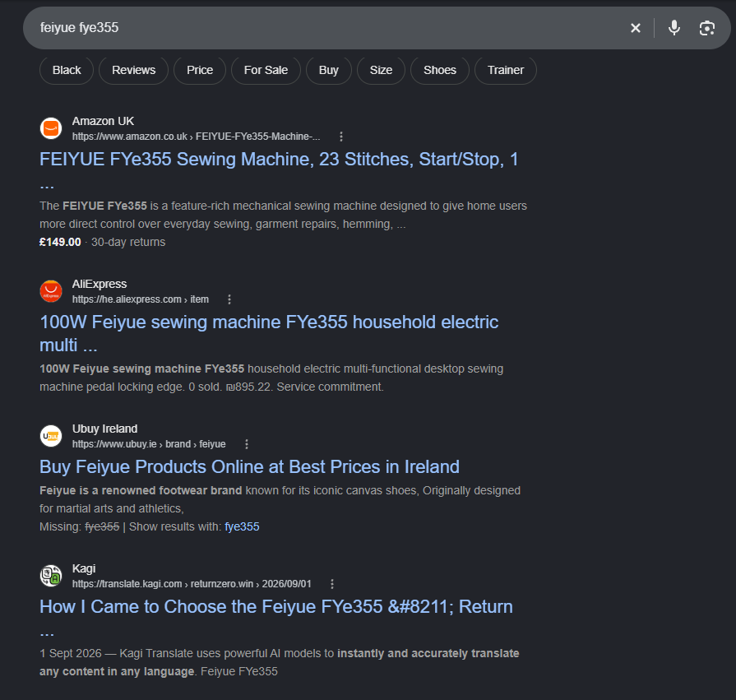Open Buy Feiyue Products Online Ubuy result

coord(249,467)
